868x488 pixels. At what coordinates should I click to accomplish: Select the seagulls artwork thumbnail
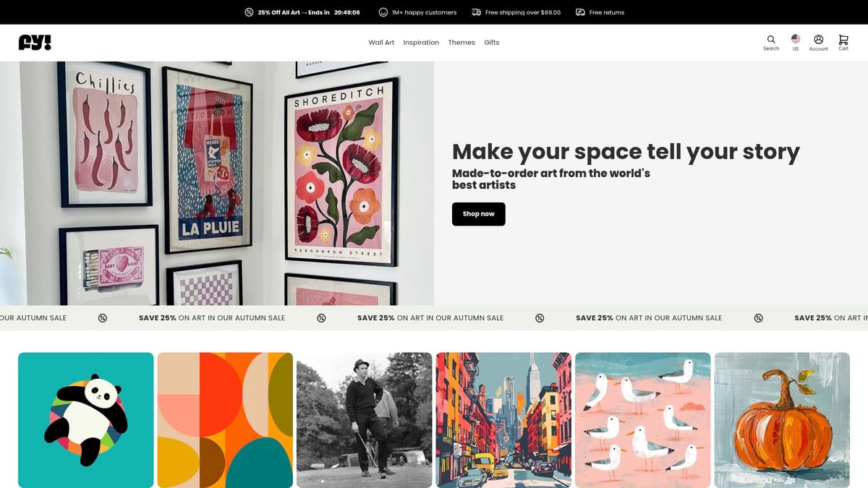642,419
